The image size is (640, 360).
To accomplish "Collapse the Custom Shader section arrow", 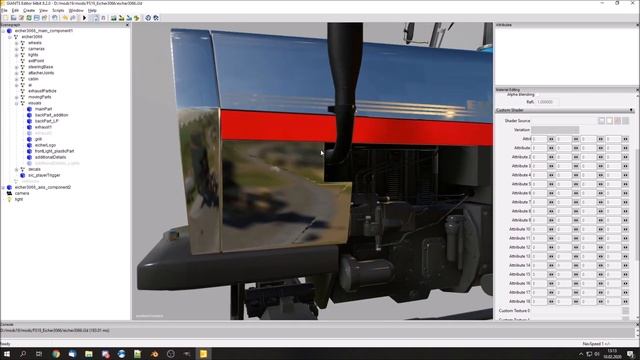I will [x=631, y=110].
